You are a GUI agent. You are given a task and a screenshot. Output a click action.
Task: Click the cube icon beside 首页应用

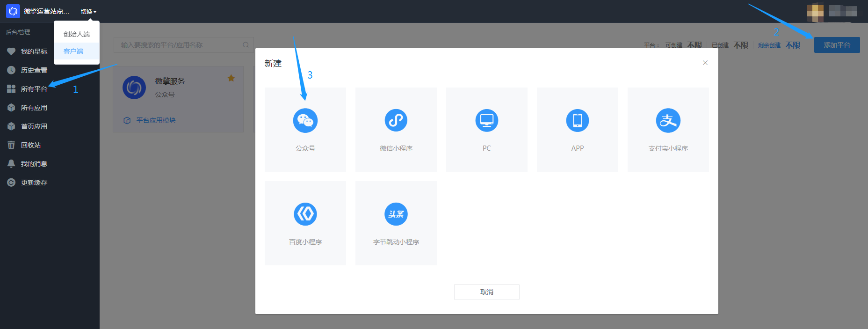[x=11, y=126]
